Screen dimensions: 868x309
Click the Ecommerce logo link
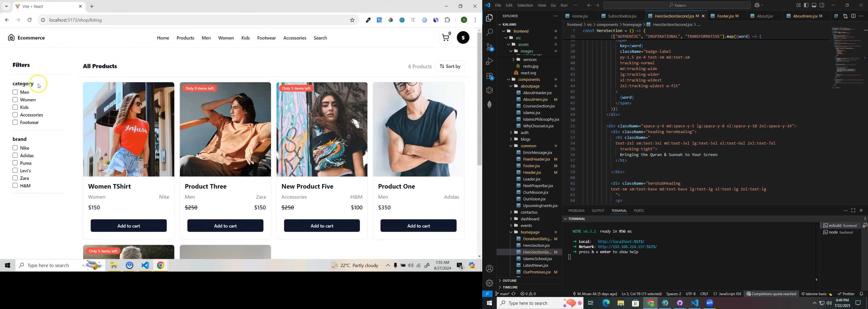(27, 38)
